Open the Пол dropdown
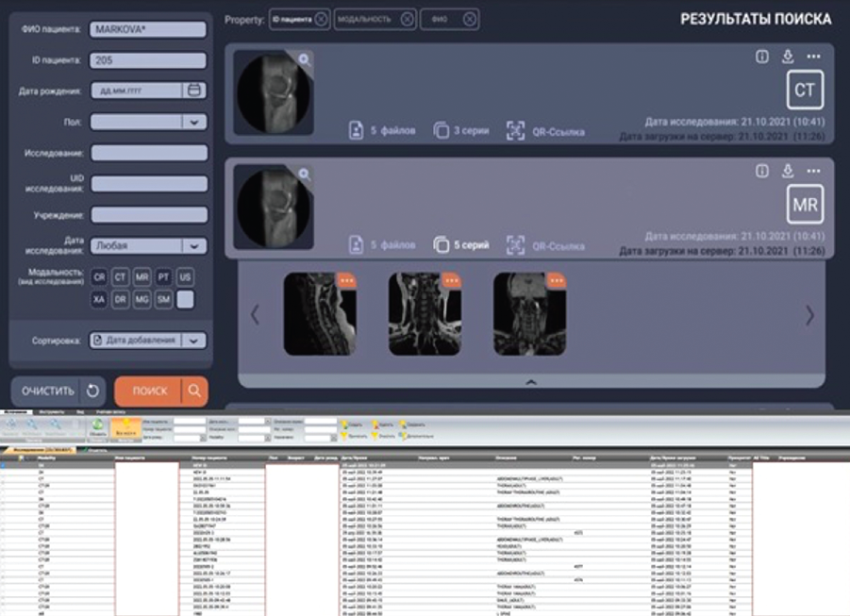The width and height of the screenshot is (850, 616). coord(148,122)
